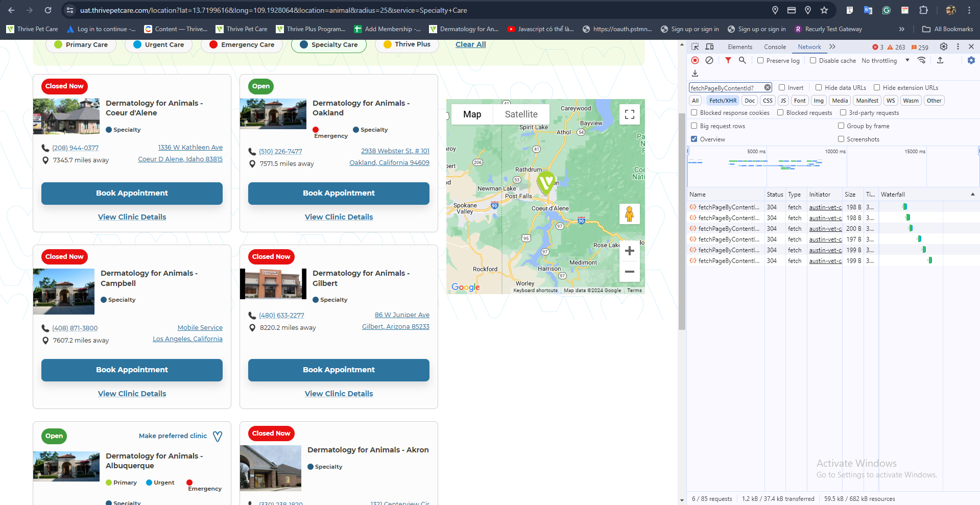Switch to the Console tab
This screenshot has width=980, height=505.
pyautogui.click(x=775, y=46)
